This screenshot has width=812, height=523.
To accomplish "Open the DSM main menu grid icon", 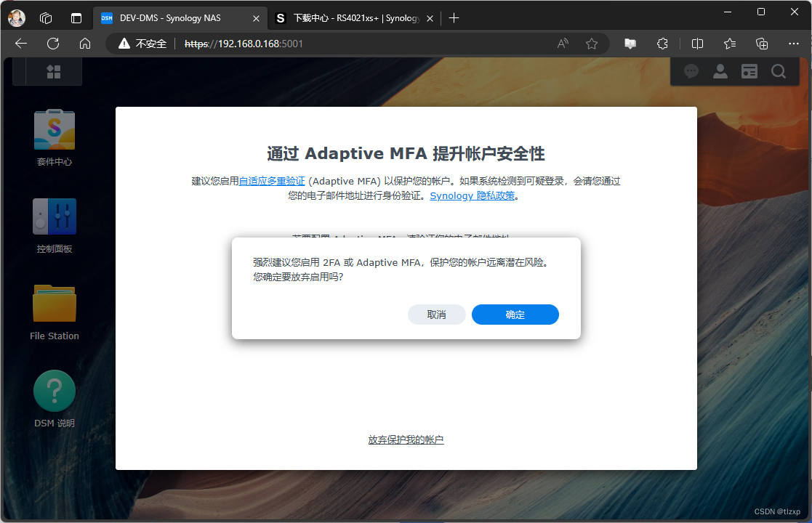I will 54,71.
